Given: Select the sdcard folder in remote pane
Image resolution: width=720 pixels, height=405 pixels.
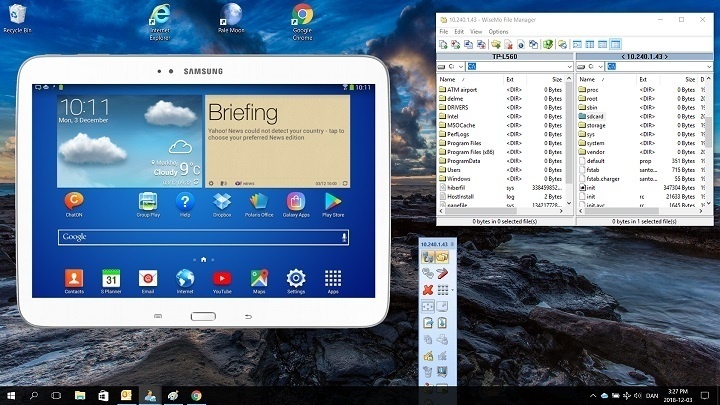Looking at the screenshot, I should click(x=595, y=116).
